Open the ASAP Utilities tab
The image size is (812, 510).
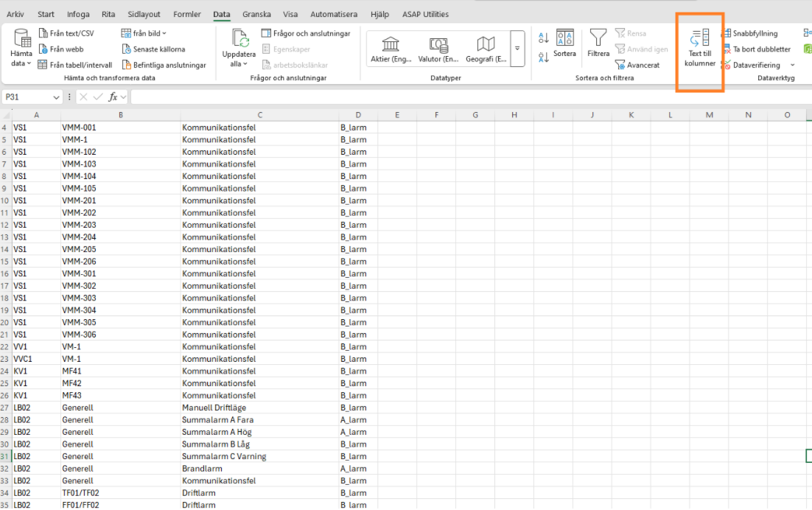click(x=425, y=14)
